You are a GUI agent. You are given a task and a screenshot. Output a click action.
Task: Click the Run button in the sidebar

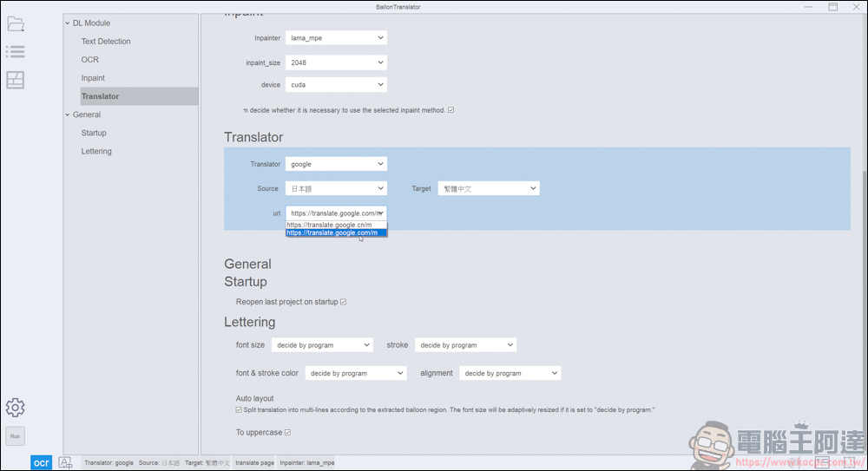(15, 436)
